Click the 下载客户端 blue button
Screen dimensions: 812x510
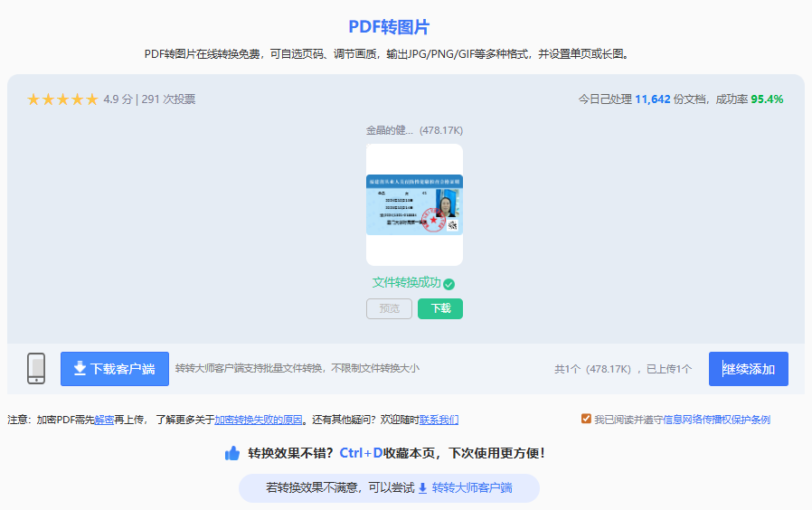(115, 369)
